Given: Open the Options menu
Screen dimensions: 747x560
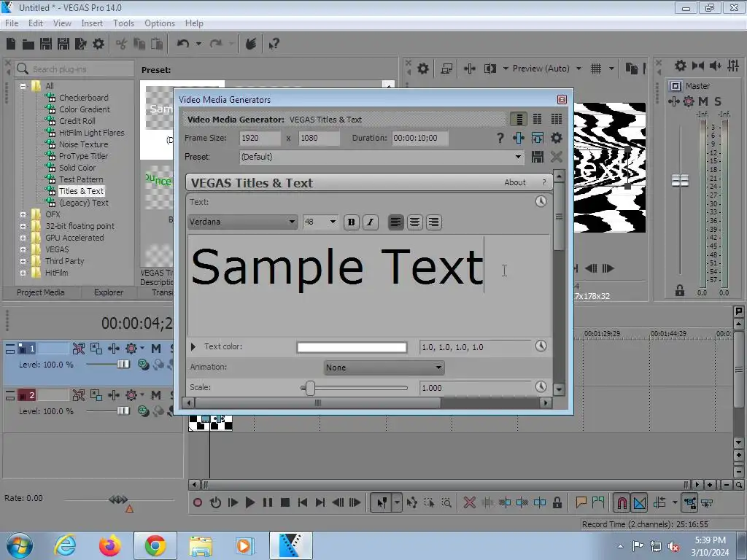Looking at the screenshot, I should pyautogui.click(x=160, y=23).
